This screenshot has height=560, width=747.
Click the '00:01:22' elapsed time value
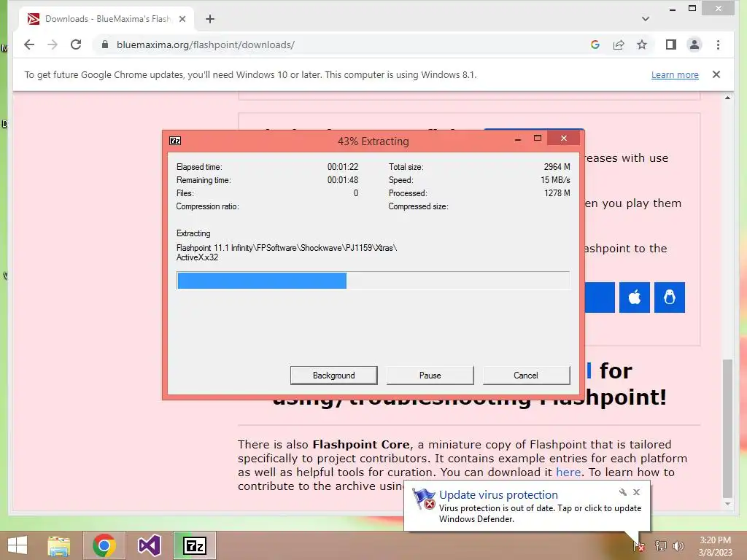(343, 167)
